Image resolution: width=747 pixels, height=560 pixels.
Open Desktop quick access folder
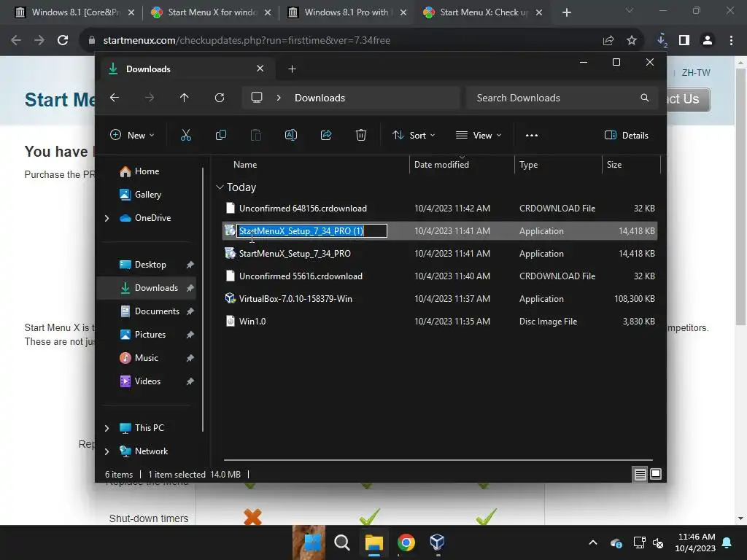150,265
